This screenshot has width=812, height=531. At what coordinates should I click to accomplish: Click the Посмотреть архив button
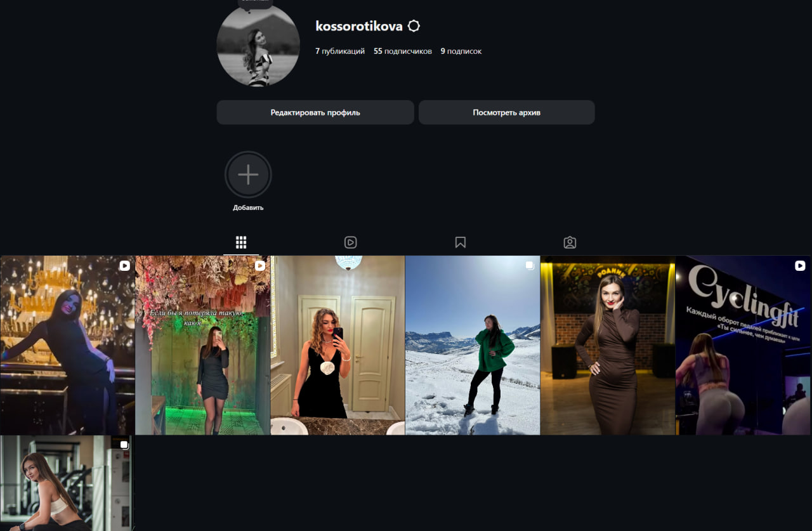(506, 112)
